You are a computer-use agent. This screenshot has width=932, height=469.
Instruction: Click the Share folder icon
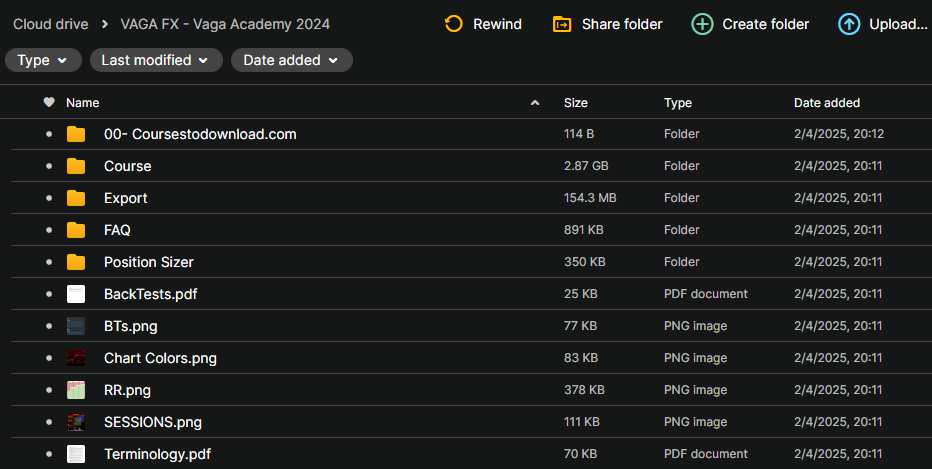tap(562, 24)
